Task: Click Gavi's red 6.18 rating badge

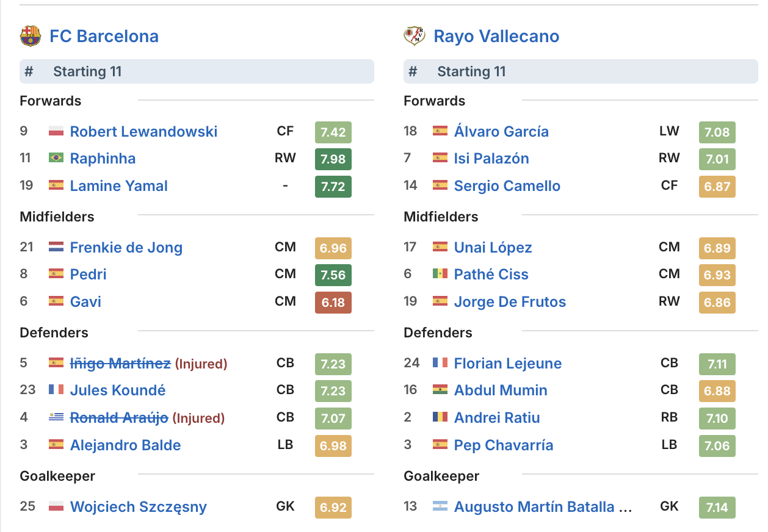Action: [x=333, y=303]
